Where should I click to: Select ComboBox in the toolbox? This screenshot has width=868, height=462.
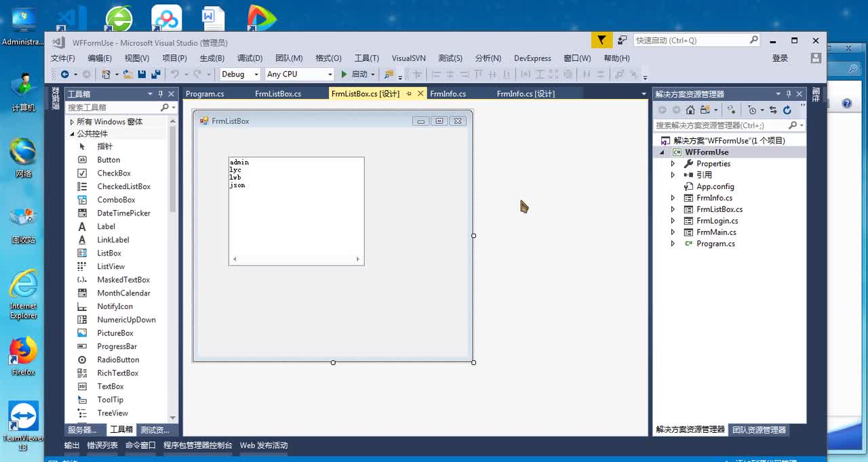[116, 200]
